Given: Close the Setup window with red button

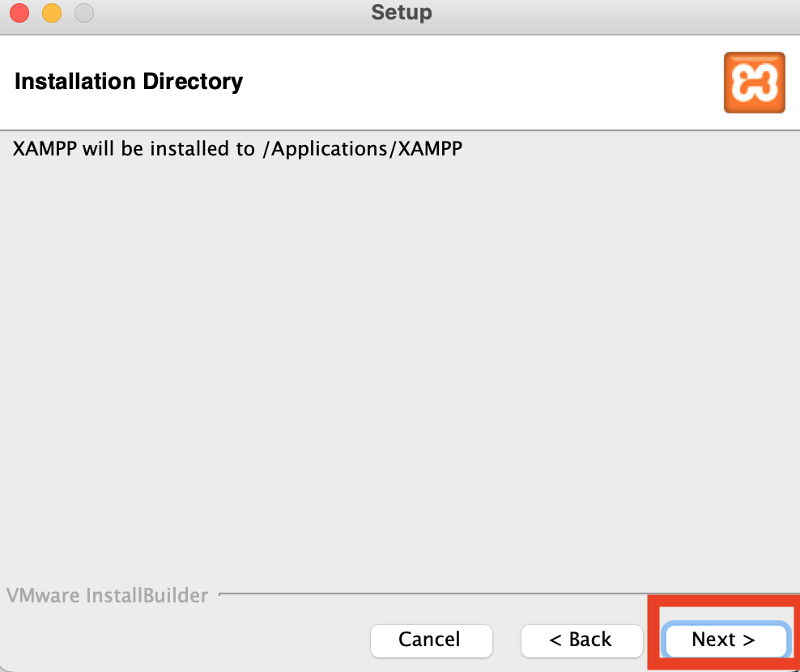Looking at the screenshot, I should pos(19,13).
